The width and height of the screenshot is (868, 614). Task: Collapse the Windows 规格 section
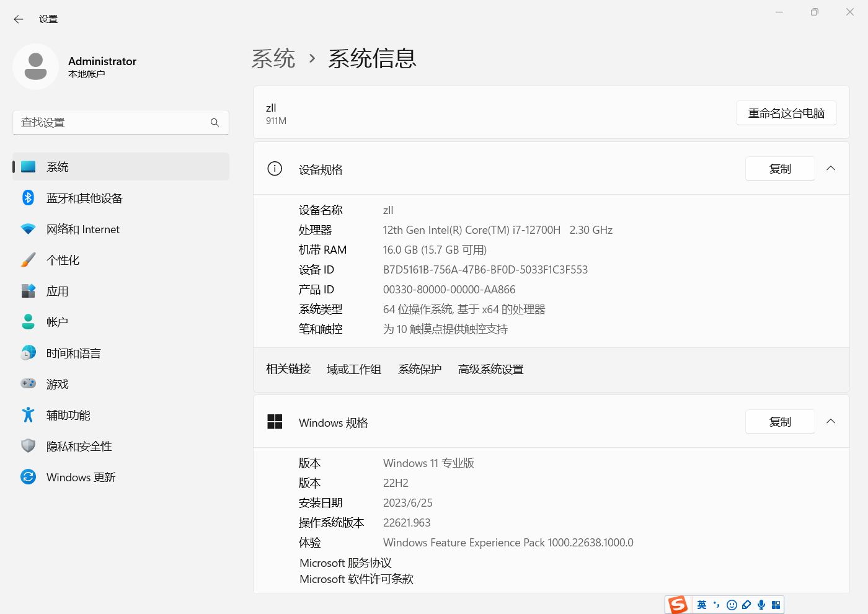tap(831, 422)
